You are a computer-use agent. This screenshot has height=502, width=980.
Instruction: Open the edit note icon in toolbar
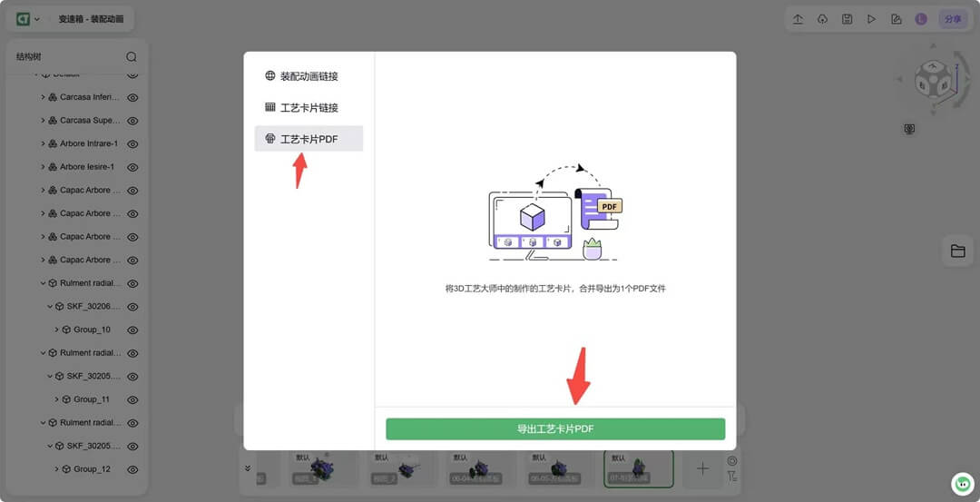click(897, 19)
